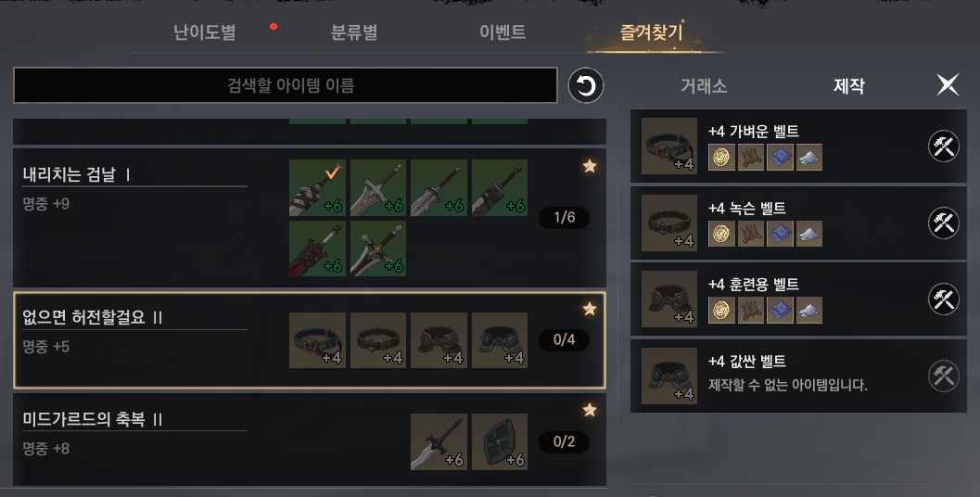Switch to the 거래소 panel

coord(704,85)
